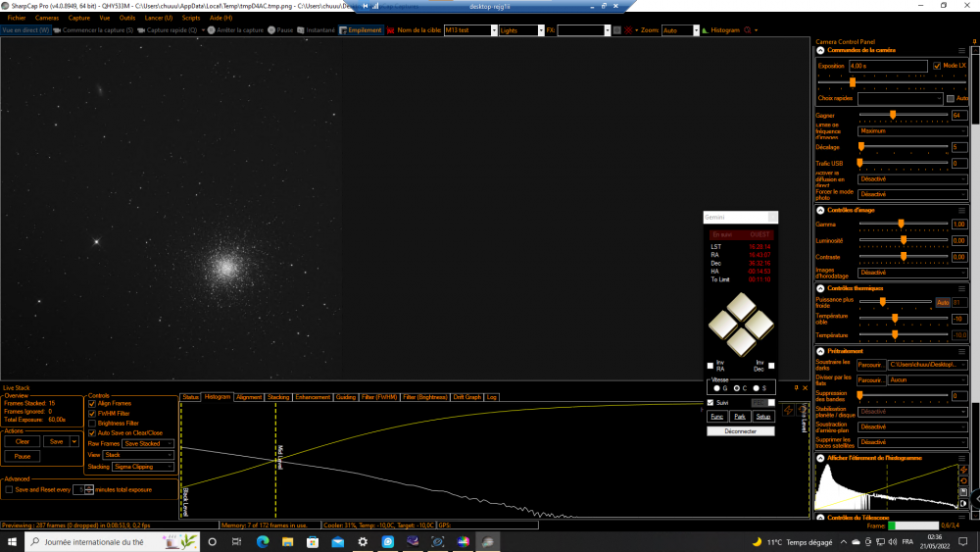Open File Explorer from taskbar

[287, 542]
